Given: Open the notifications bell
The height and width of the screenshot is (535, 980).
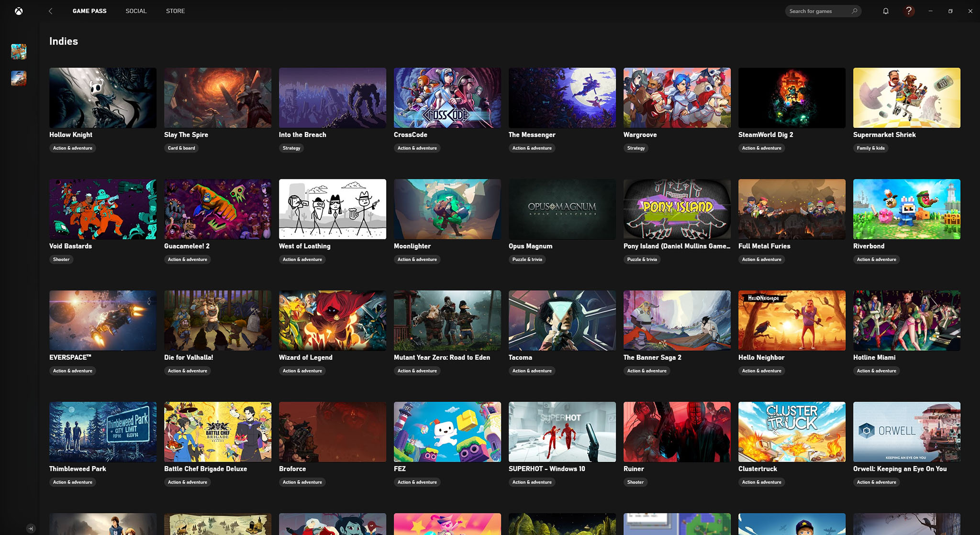Looking at the screenshot, I should (x=886, y=11).
